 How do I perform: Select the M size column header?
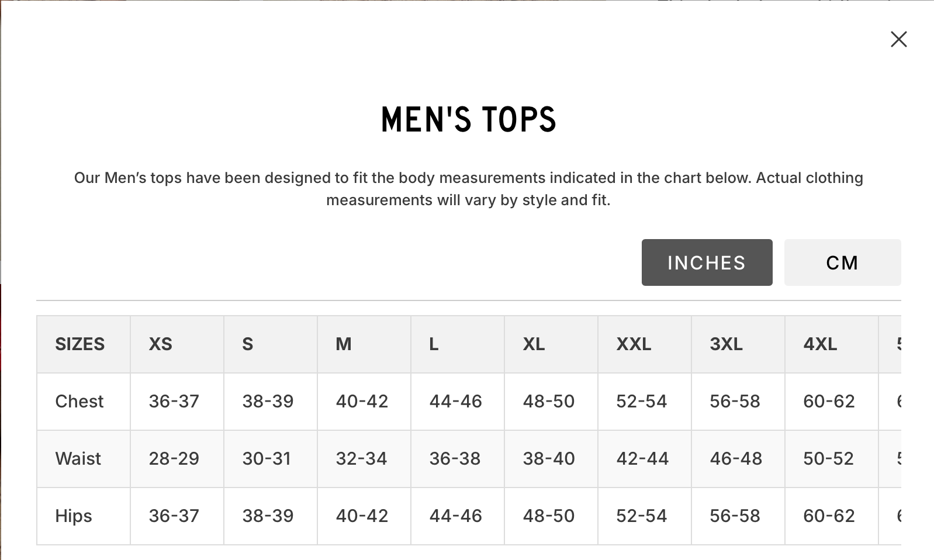pyautogui.click(x=344, y=344)
